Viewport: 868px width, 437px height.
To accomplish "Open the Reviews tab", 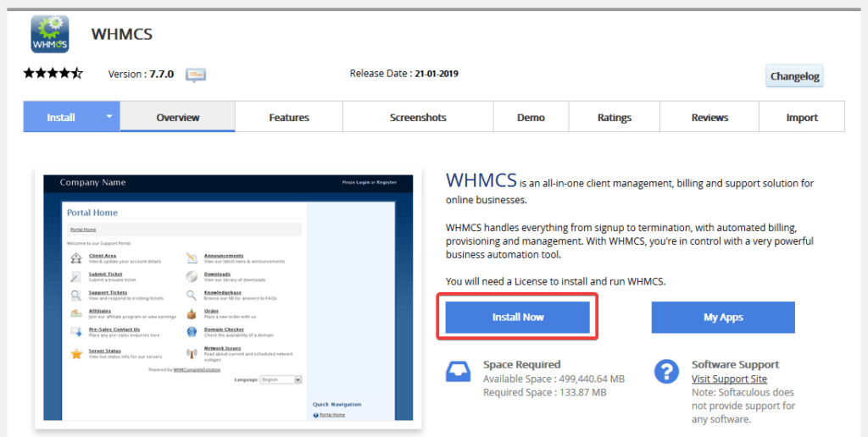I will 709,117.
